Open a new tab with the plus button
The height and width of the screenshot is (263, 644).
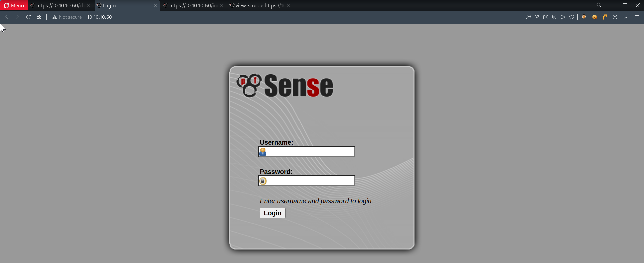pyautogui.click(x=298, y=5)
